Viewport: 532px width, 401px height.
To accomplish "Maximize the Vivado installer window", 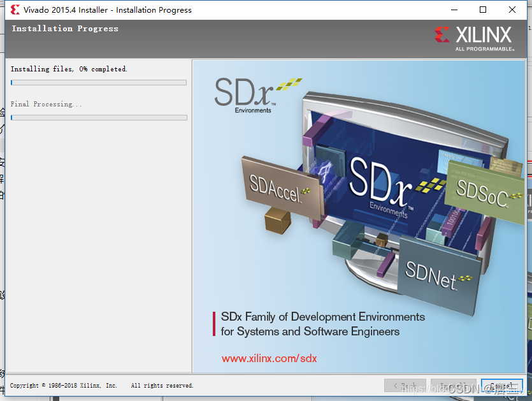I will pyautogui.click(x=483, y=10).
